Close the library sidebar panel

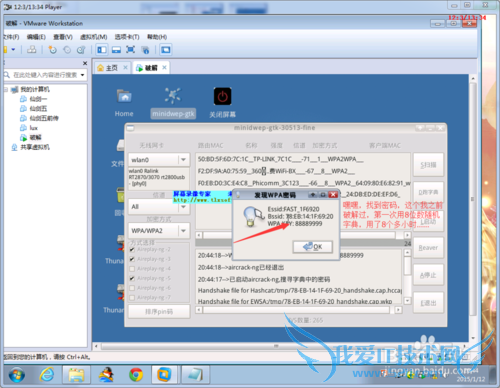85,63
